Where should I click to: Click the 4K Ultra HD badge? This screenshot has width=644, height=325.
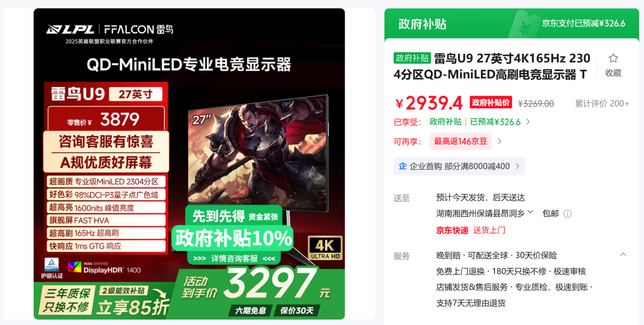(x=326, y=249)
